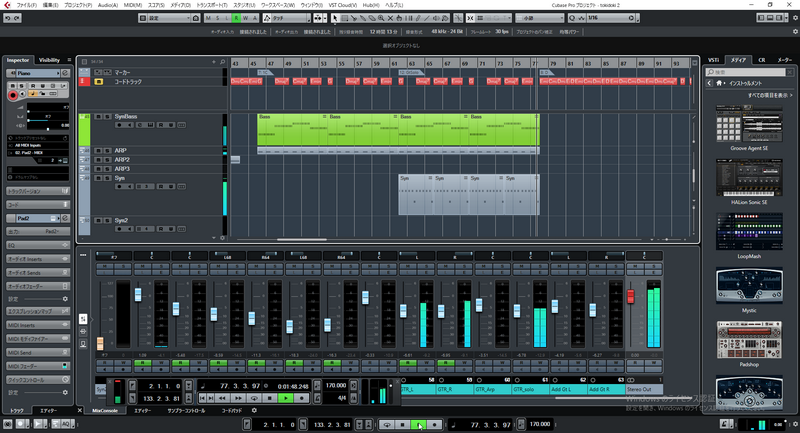The image size is (800, 433).
Task: Select the Range Selection tool
Action: 344,18
